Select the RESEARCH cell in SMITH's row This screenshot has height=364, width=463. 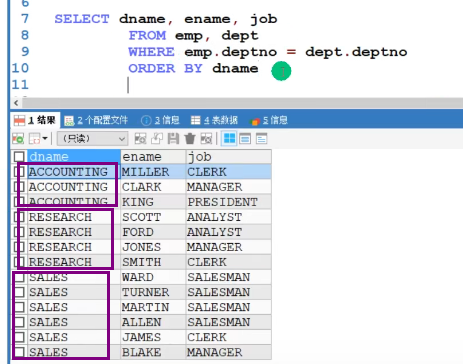click(x=74, y=262)
